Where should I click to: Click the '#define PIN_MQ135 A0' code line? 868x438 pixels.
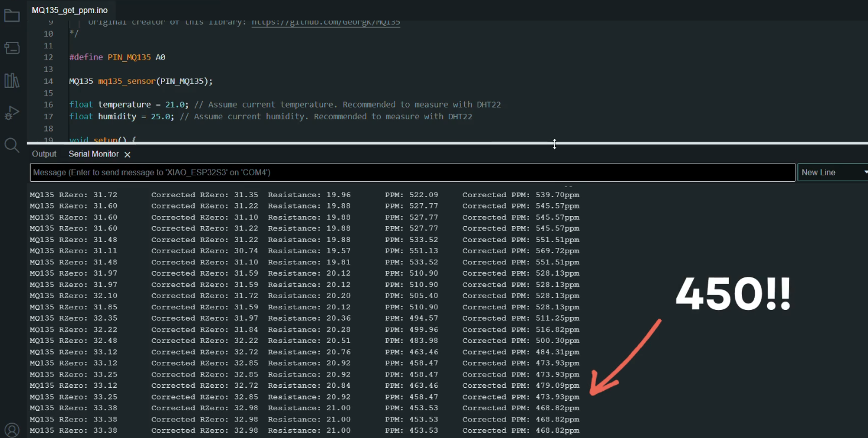tap(117, 57)
